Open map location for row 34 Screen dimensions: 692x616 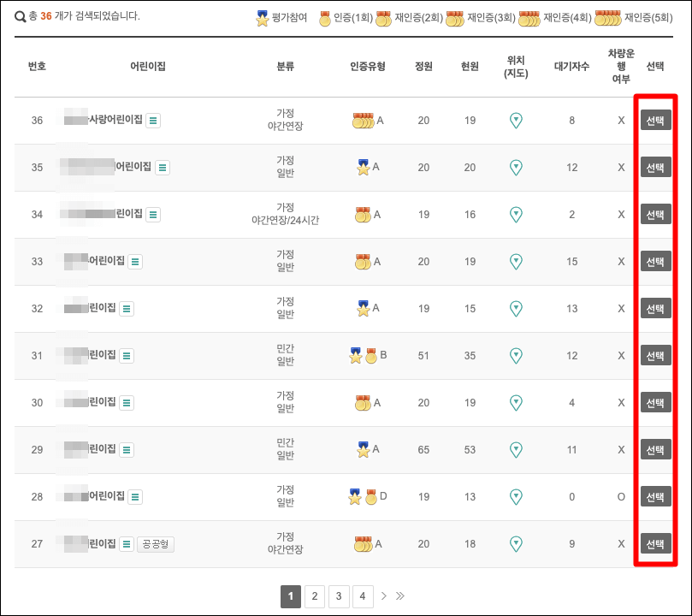point(516,215)
